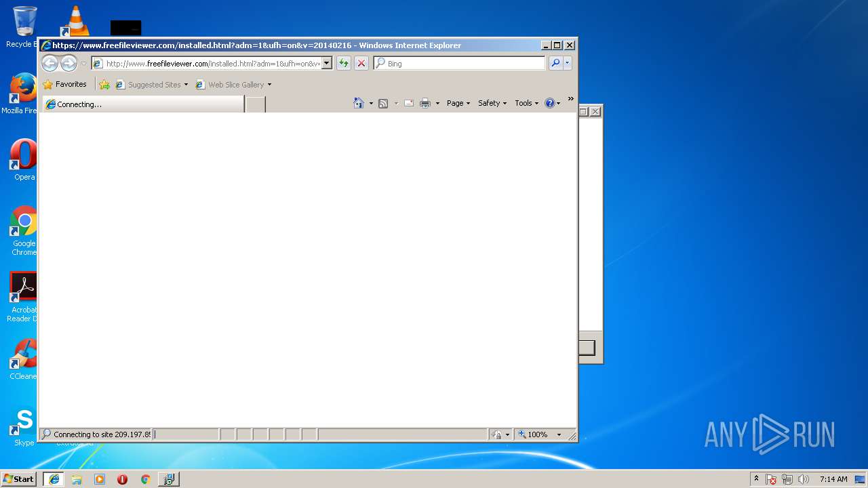
Task: Click the Protected Mode security zone icon
Action: click(x=497, y=434)
